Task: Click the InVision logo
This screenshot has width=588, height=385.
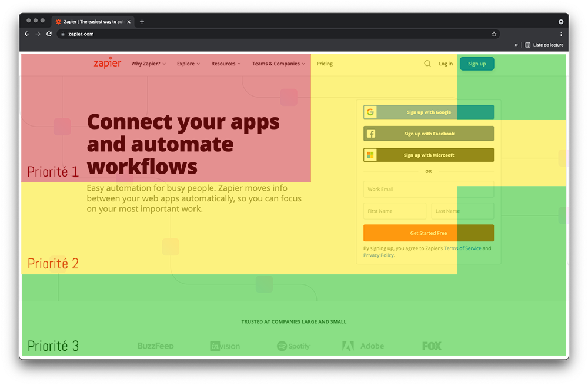Action: click(225, 346)
